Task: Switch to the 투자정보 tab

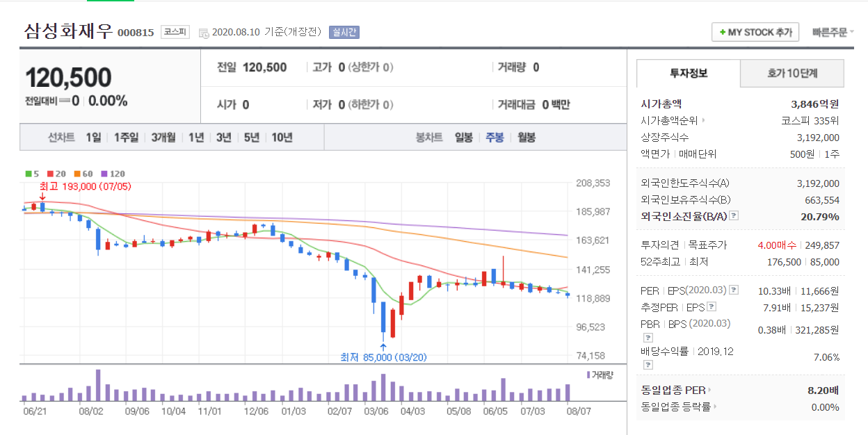Action: [x=689, y=73]
